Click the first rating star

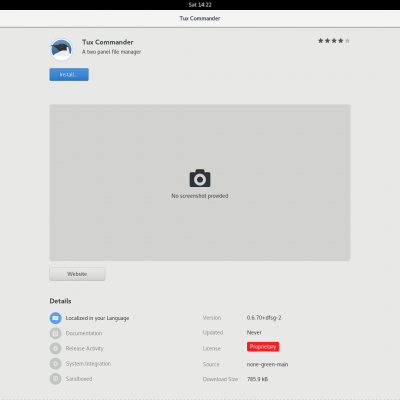(x=321, y=41)
